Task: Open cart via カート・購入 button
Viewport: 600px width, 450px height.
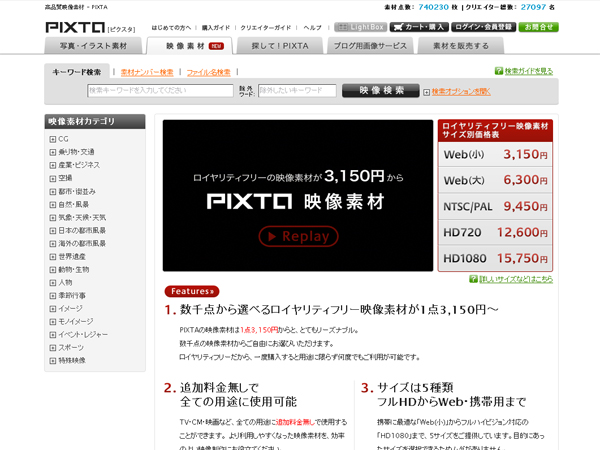Action: [418, 27]
